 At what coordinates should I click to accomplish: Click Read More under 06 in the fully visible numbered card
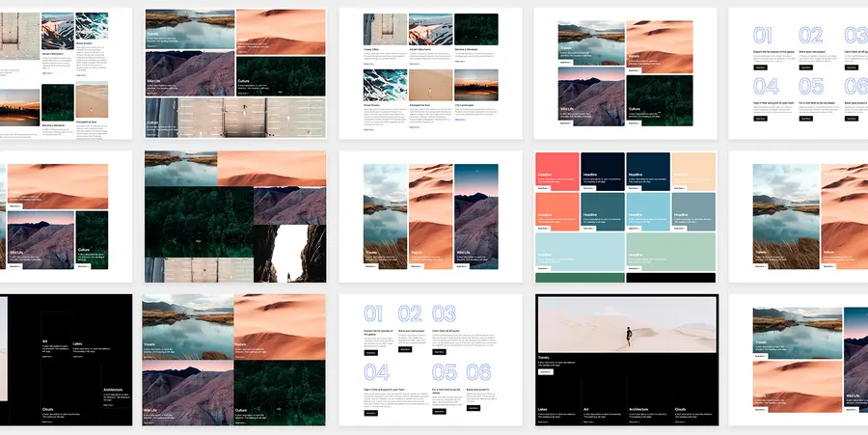click(474, 408)
